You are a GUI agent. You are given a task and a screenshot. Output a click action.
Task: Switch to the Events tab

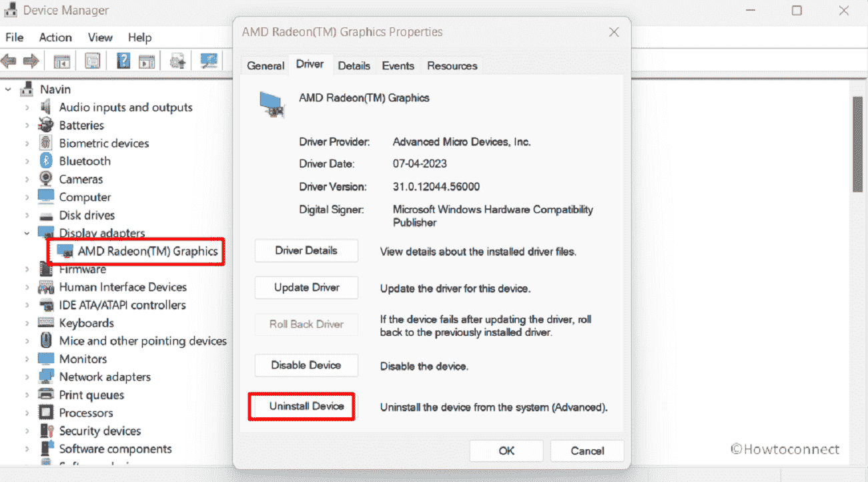pyautogui.click(x=398, y=65)
